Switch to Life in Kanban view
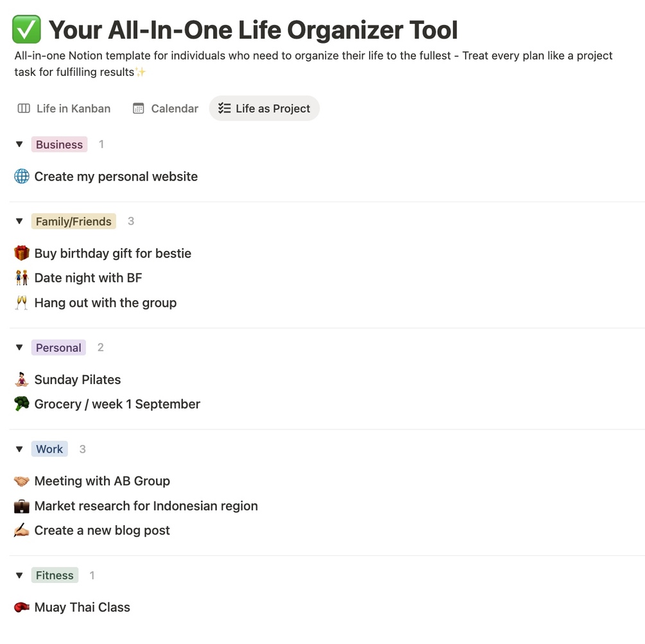Image resolution: width=645 pixels, height=644 pixels. click(64, 109)
